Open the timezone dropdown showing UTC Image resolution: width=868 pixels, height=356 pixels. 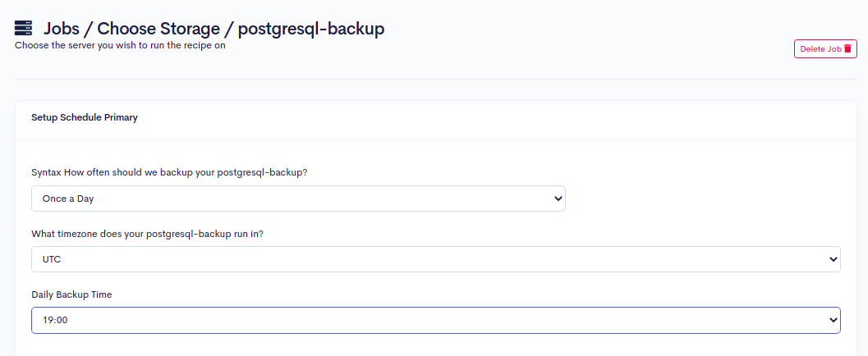pyautogui.click(x=435, y=259)
